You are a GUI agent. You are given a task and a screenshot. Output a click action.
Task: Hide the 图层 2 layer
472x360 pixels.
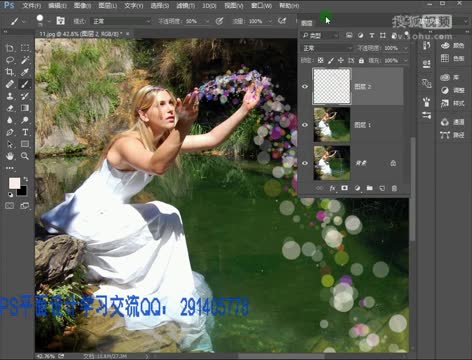tap(305, 87)
